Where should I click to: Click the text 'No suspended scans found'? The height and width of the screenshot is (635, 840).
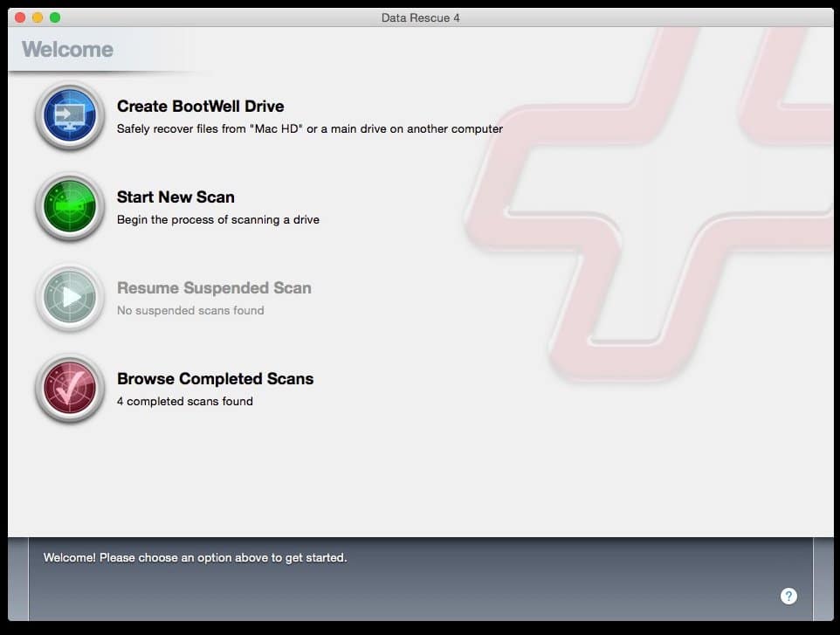coord(190,310)
